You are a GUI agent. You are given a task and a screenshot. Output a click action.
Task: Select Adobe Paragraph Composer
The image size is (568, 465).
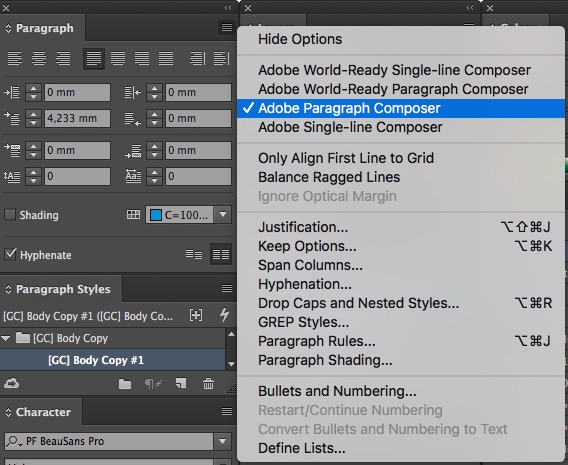click(401, 108)
